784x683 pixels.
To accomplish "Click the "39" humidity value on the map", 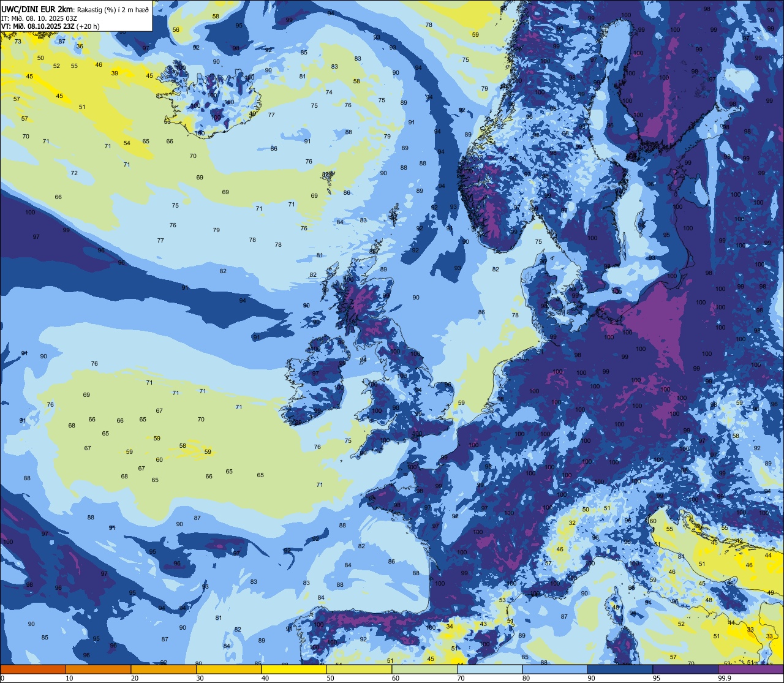I will point(115,74).
